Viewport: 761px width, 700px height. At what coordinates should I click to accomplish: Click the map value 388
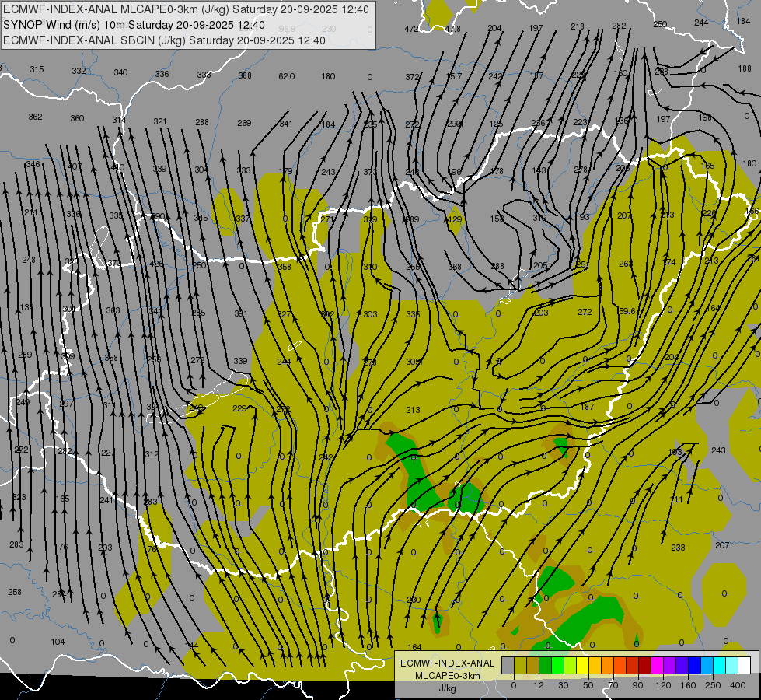(x=245, y=75)
